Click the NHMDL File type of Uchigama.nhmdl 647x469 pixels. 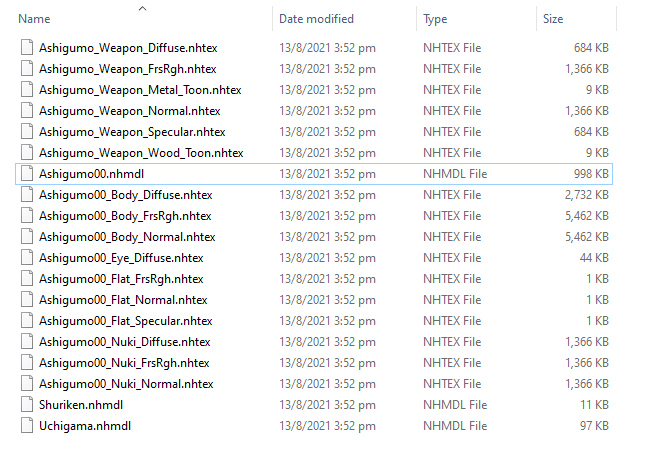point(455,426)
